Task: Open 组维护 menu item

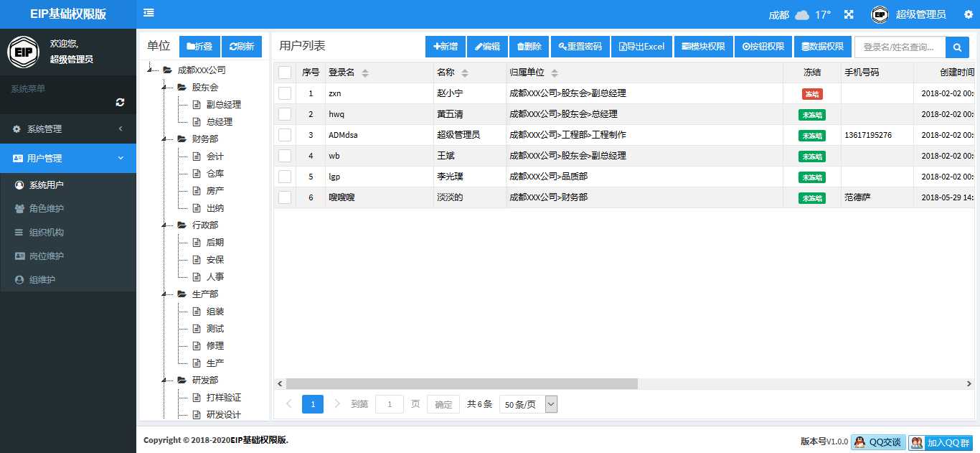Action: (68, 280)
